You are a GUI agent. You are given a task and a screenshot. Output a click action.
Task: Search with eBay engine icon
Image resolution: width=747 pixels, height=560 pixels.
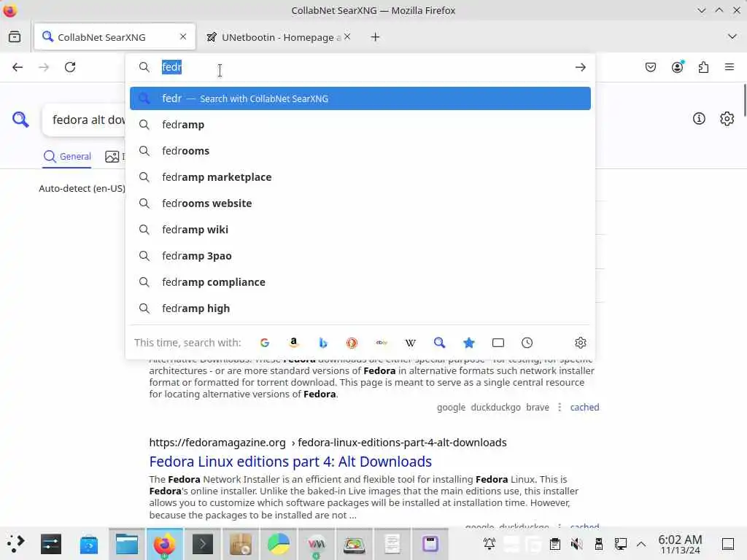point(381,343)
